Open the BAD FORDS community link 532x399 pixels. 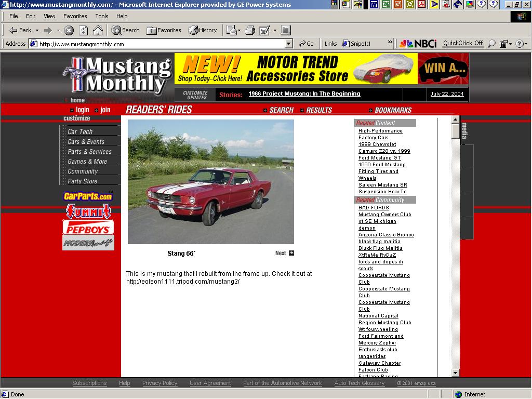point(374,208)
